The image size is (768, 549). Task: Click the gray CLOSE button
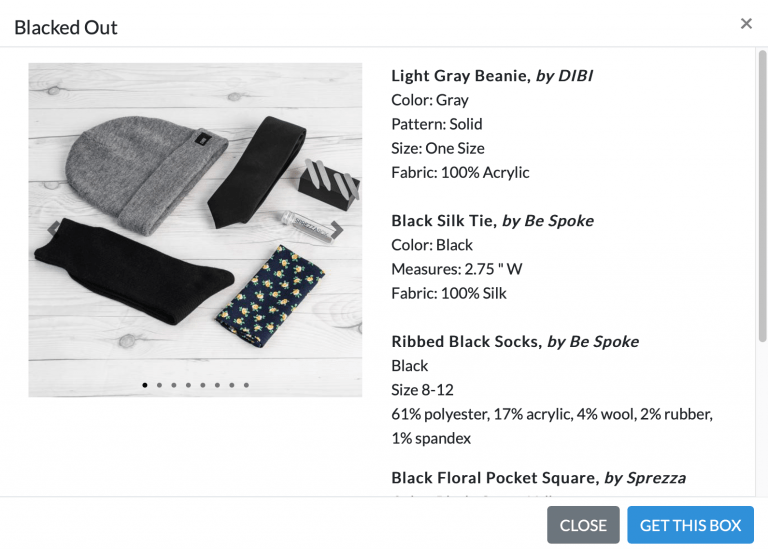click(583, 525)
